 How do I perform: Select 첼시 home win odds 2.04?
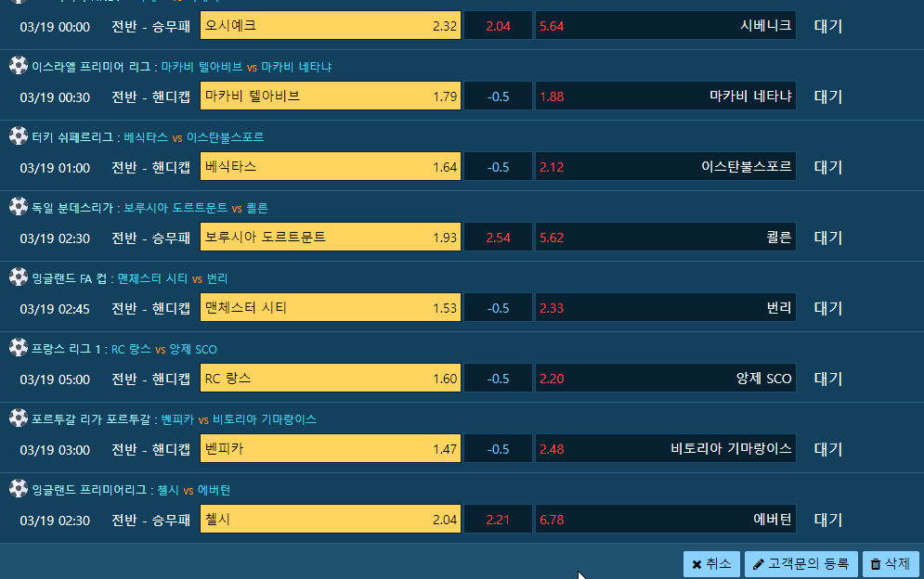pyautogui.click(x=331, y=519)
